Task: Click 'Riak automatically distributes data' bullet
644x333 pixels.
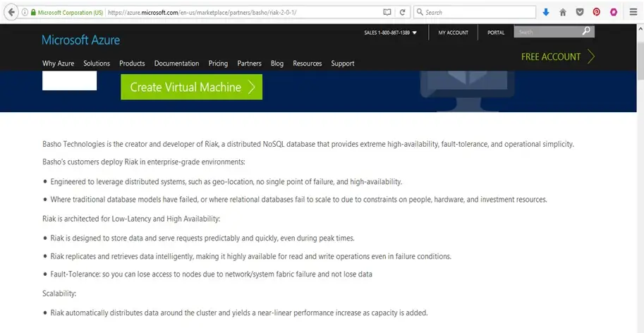Action: pyautogui.click(x=239, y=313)
